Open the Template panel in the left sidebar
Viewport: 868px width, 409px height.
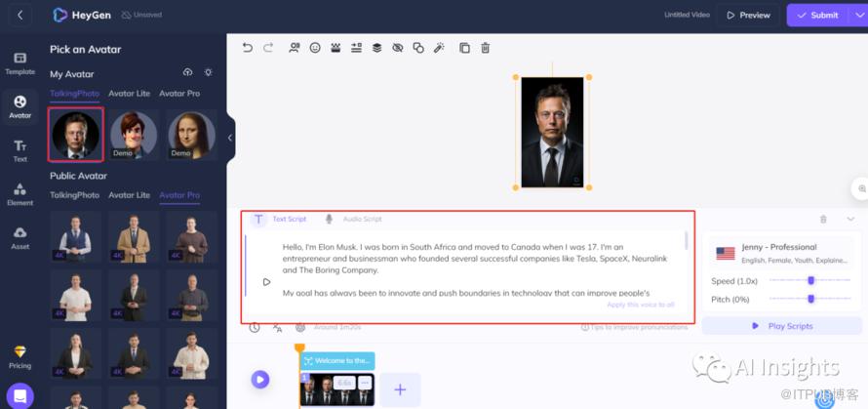[20, 63]
